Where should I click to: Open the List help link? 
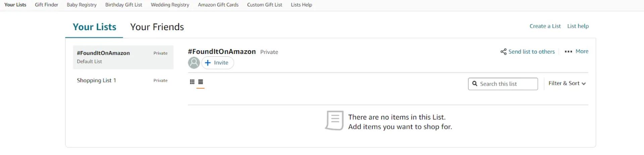point(578,26)
